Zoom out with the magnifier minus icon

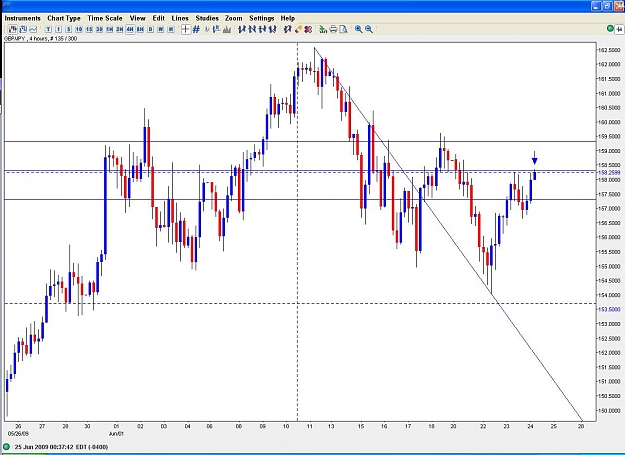[369, 29]
